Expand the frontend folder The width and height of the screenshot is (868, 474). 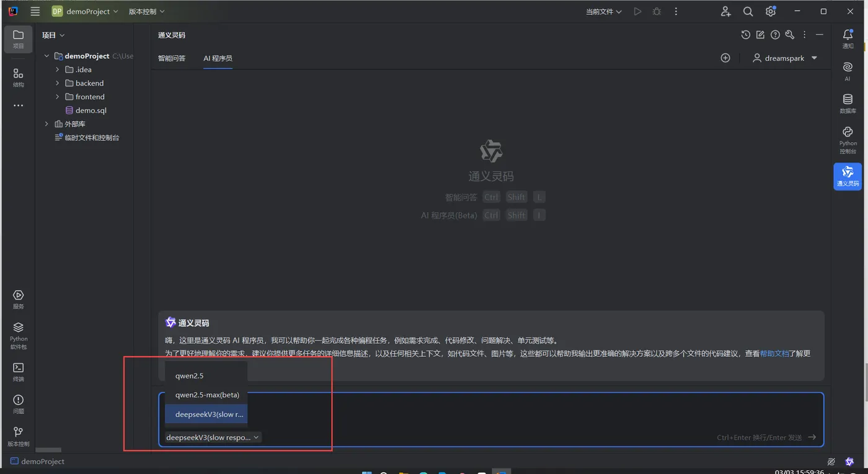point(58,97)
